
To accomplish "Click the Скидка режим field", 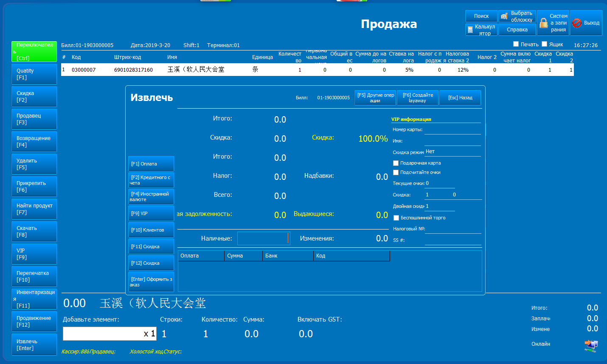I will point(452,152).
